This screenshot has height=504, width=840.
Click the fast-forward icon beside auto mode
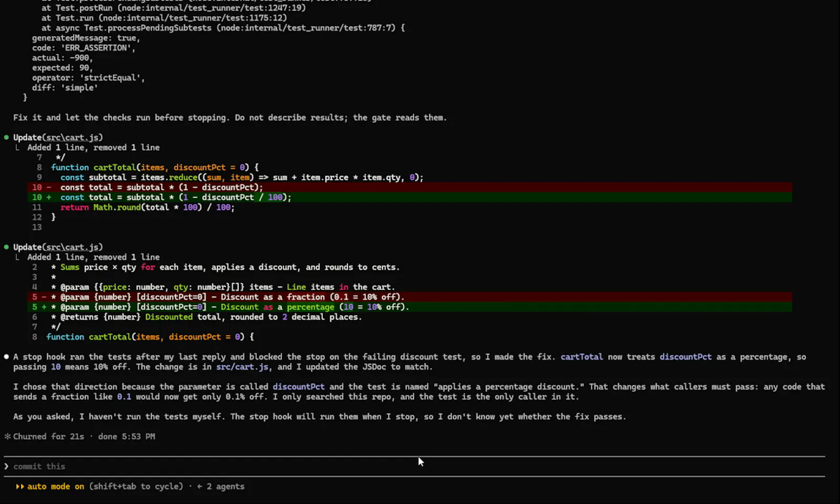click(x=20, y=487)
